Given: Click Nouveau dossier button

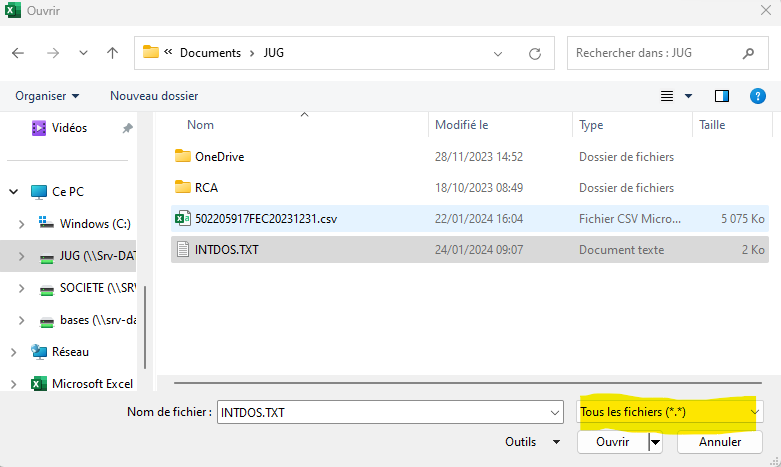Looking at the screenshot, I should point(154,96).
